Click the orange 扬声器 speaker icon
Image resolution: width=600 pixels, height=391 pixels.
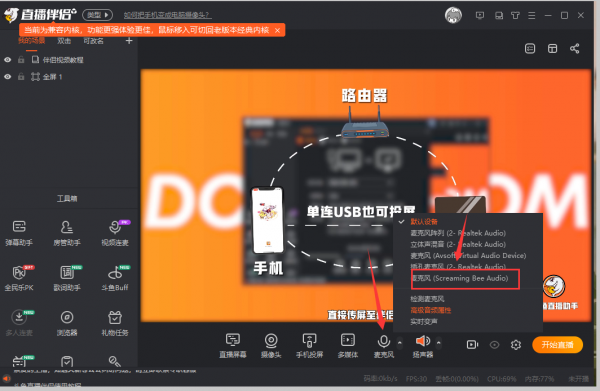tap(422, 340)
